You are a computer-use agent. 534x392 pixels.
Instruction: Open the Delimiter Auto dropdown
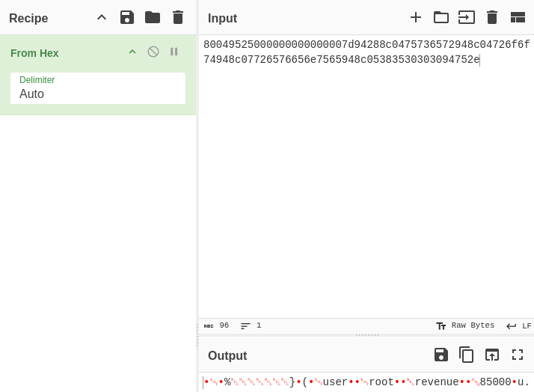pyautogui.click(x=98, y=88)
